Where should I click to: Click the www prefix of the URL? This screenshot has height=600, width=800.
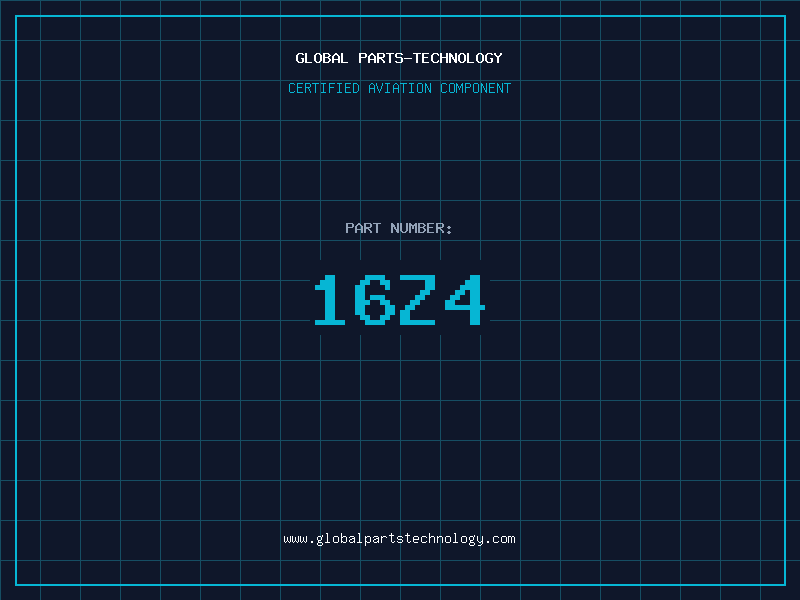[295, 539]
